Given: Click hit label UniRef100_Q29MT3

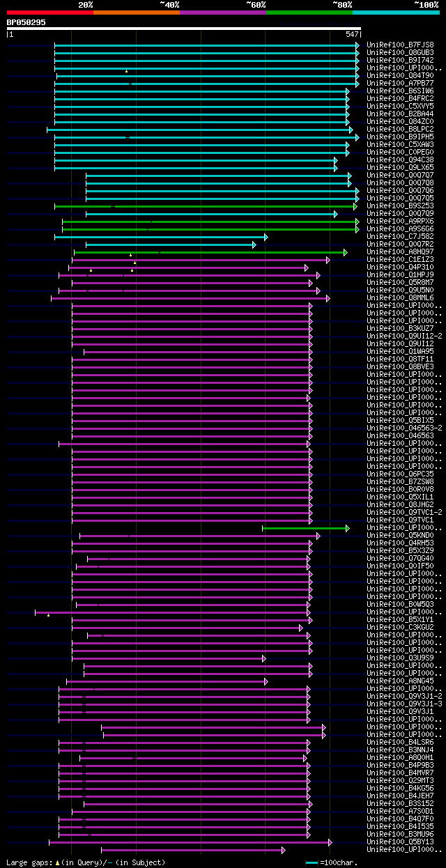Looking at the screenshot, I should (400, 780).
